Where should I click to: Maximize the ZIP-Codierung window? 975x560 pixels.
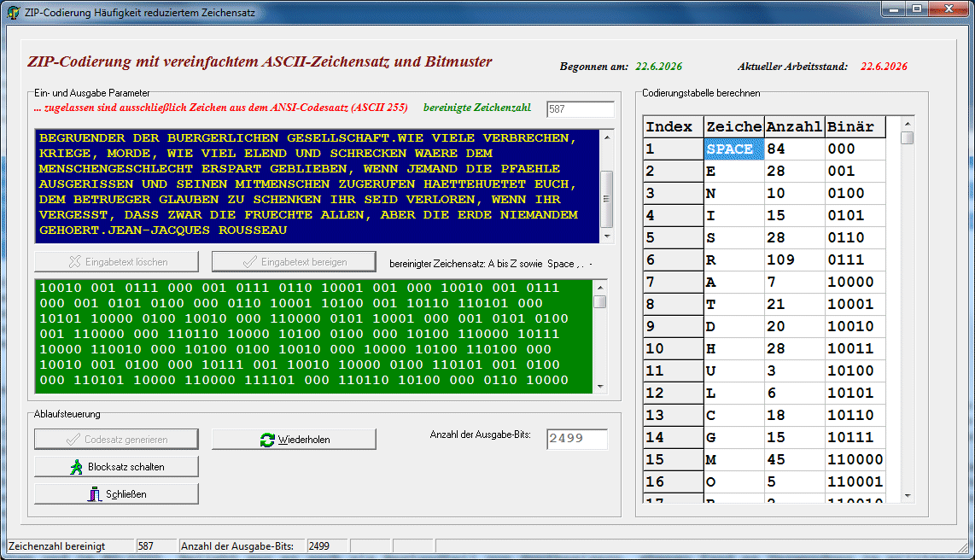[917, 9]
